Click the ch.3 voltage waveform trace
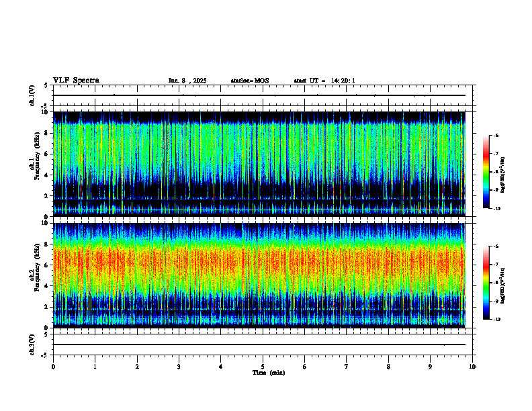Viewport: 532px width, 411px height. pyautogui.click(x=259, y=345)
